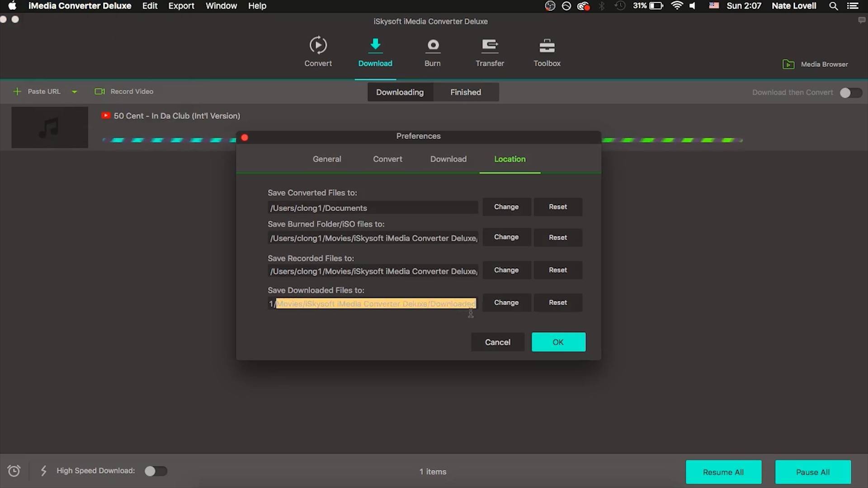
Task: Change the downloaded files save location
Action: tap(506, 303)
